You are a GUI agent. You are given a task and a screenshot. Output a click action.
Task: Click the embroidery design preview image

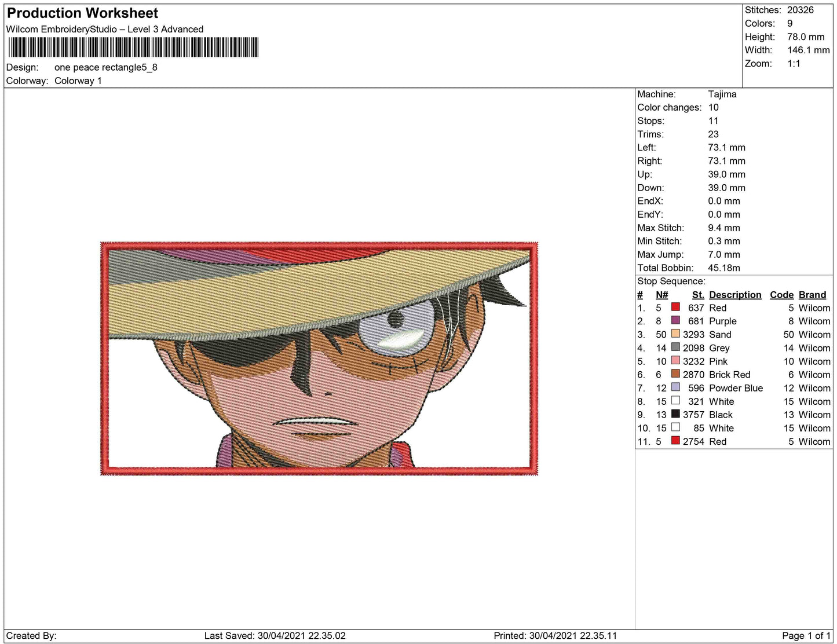pos(319,358)
